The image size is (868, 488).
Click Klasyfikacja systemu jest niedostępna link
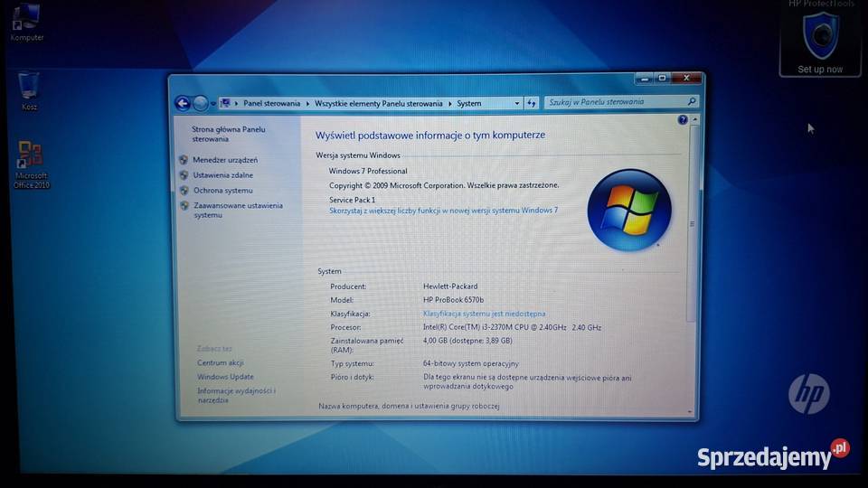485,314
